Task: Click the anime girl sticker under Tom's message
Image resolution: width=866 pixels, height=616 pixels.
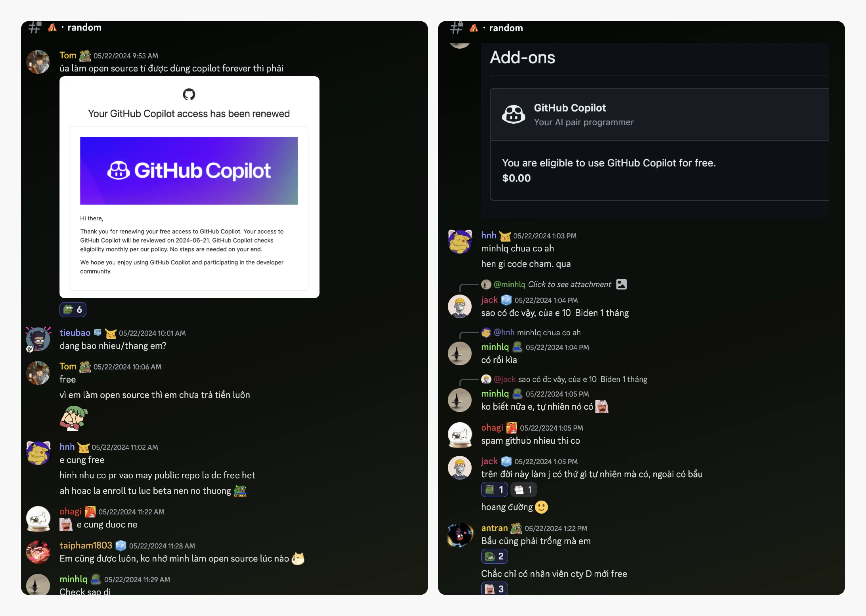Action: click(x=74, y=418)
